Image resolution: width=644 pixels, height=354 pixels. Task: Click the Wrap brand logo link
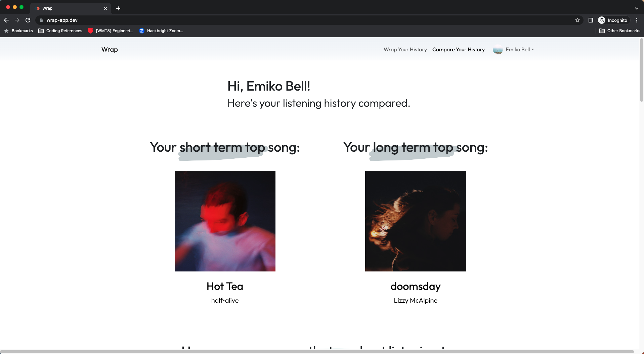tap(110, 50)
